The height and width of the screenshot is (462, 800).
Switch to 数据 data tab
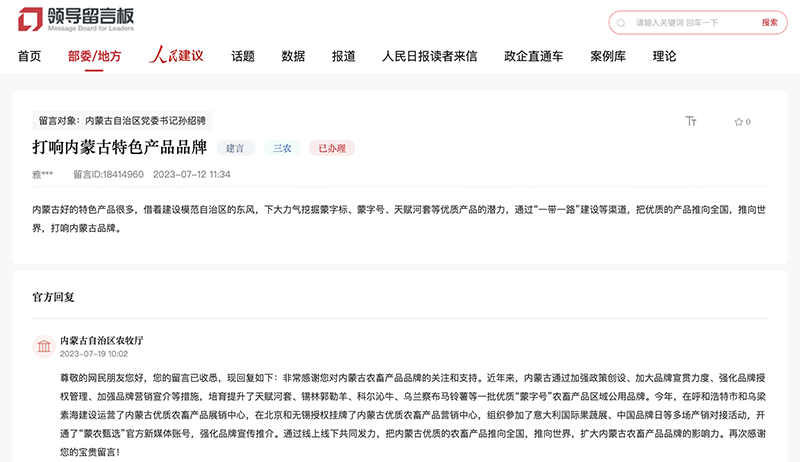(293, 56)
